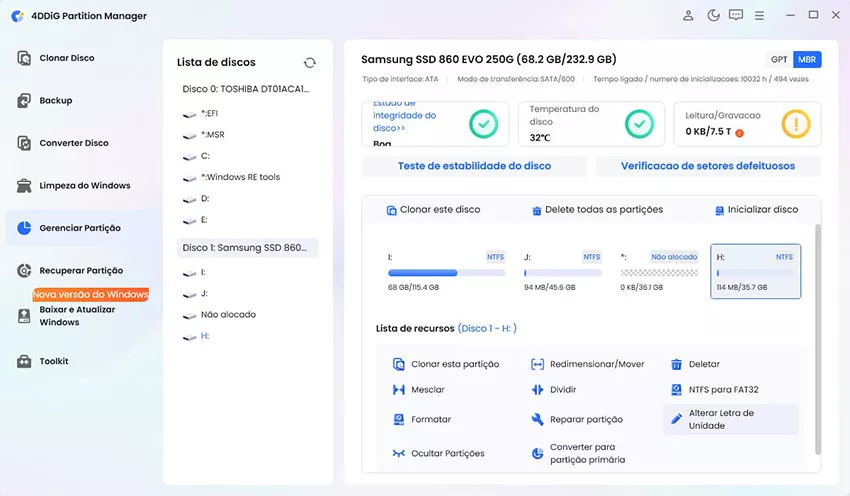Open the Converter Disco section
This screenshot has width=850, height=496.
(62, 143)
